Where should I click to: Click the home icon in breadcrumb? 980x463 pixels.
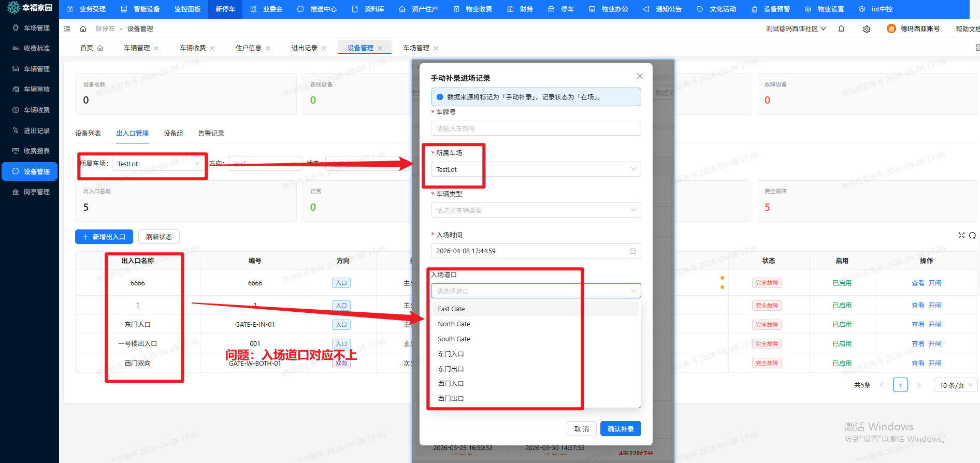click(x=83, y=29)
